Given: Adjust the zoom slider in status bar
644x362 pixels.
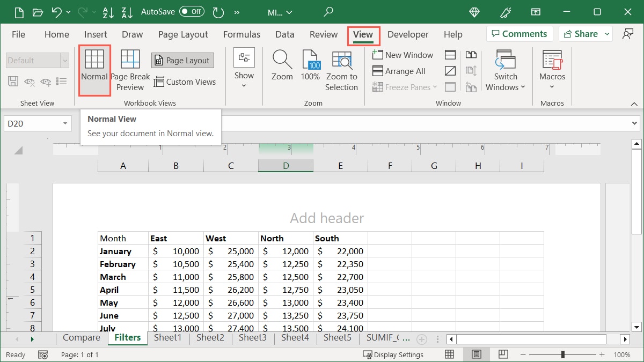Looking at the screenshot, I should pos(562,354).
